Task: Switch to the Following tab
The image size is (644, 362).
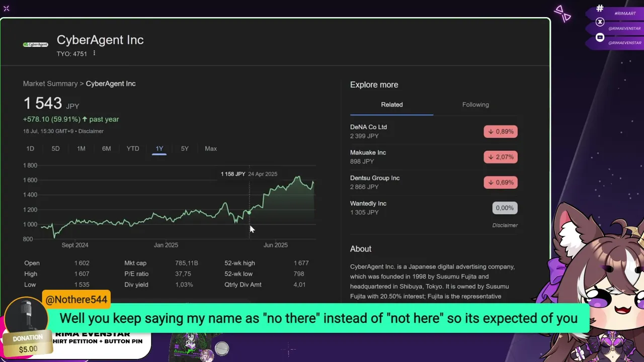Action: tap(475, 105)
